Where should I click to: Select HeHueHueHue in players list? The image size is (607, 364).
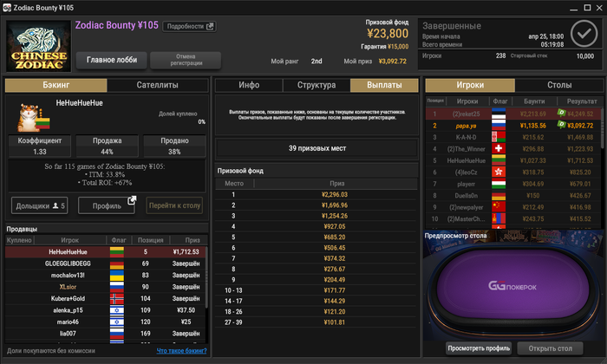[513, 160]
